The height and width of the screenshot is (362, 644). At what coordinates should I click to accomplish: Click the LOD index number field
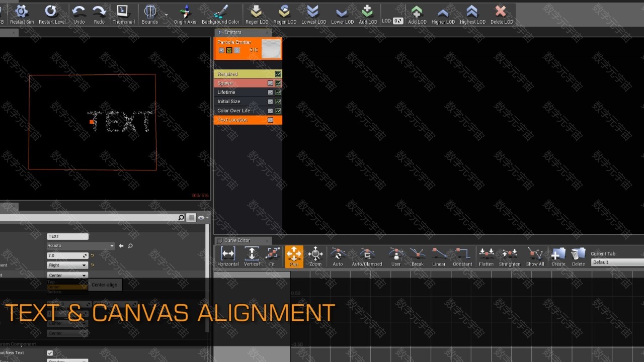[398, 21]
